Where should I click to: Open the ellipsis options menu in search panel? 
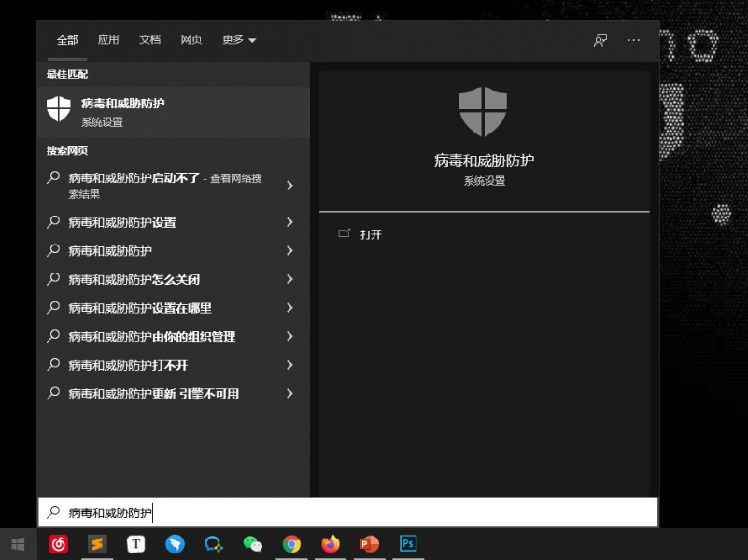point(633,40)
